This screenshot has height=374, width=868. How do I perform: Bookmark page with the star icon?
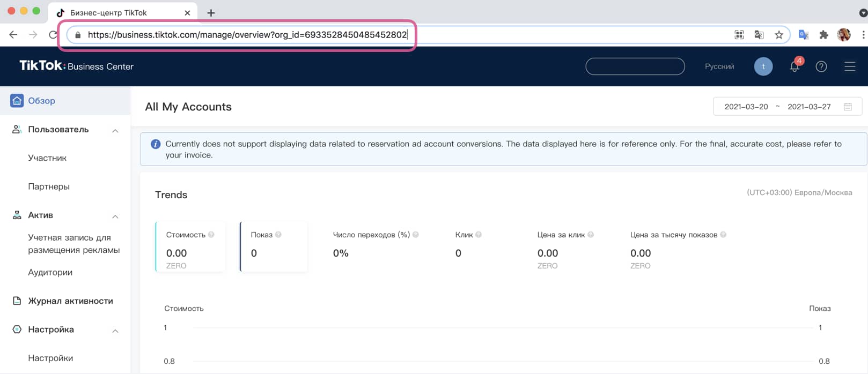pyautogui.click(x=779, y=35)
